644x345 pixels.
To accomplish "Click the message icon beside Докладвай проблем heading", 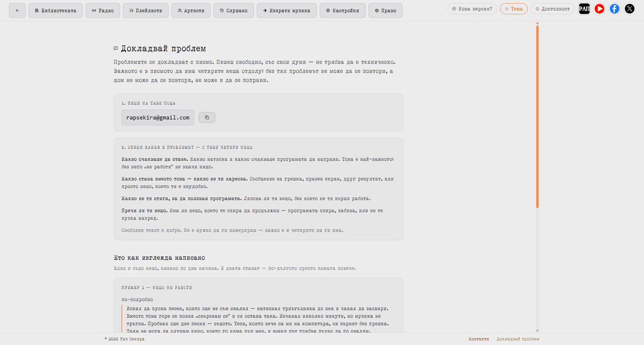I will coord(116,49).
